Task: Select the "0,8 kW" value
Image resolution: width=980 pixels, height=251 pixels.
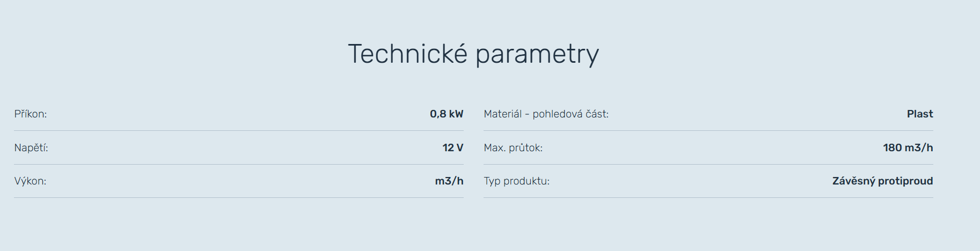Action: click(x=446, y=114)
